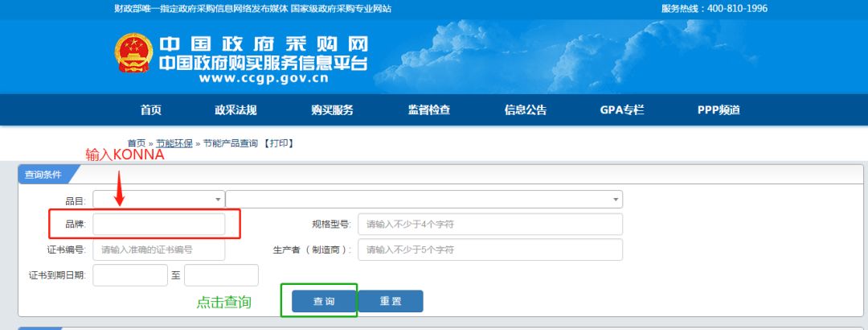Go to PPP频道 in navigation bar
The image size is (868, 330).
pos(719,109)
